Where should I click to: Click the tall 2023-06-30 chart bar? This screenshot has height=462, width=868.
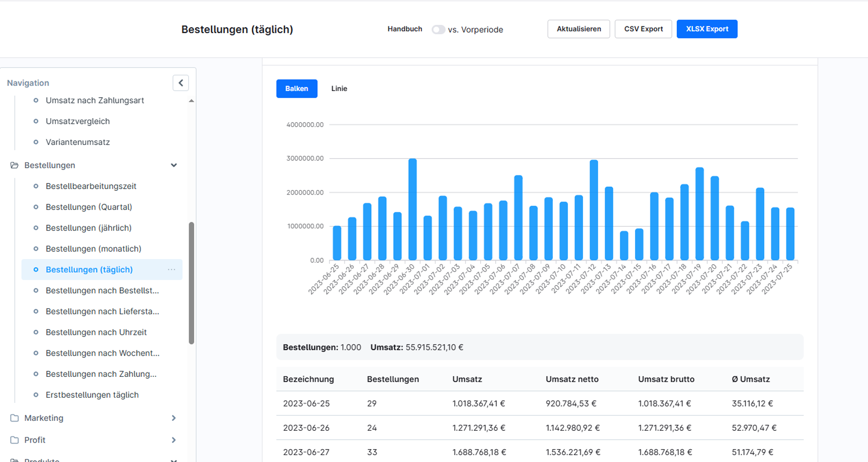click(412, 209)
